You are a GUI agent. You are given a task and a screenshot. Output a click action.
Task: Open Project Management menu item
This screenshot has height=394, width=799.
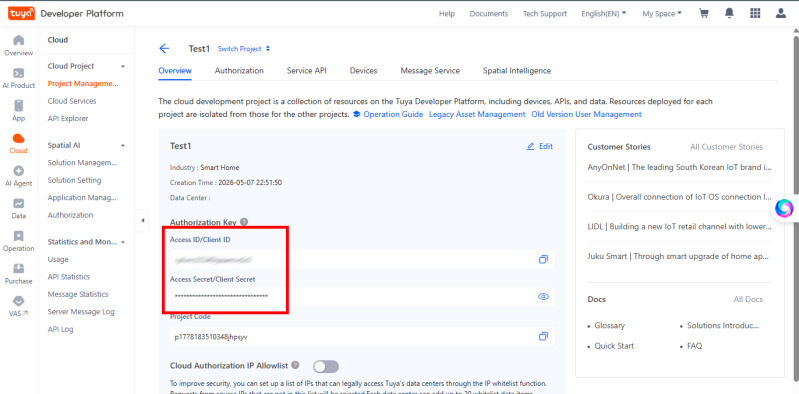click(x=83, y=84)
